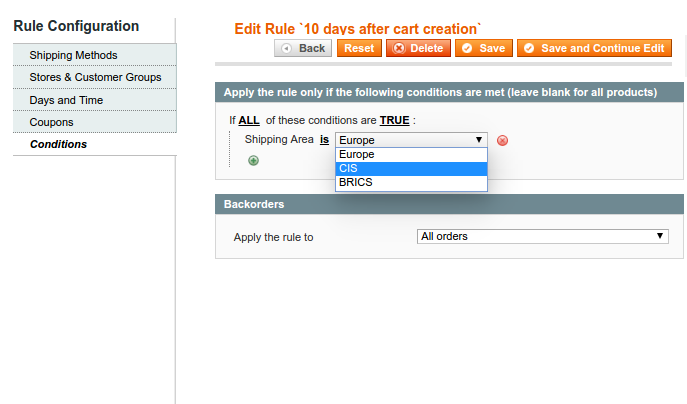Select BRICS option in list
Screen dimensions: 687x404
click(x=411, y=183)
